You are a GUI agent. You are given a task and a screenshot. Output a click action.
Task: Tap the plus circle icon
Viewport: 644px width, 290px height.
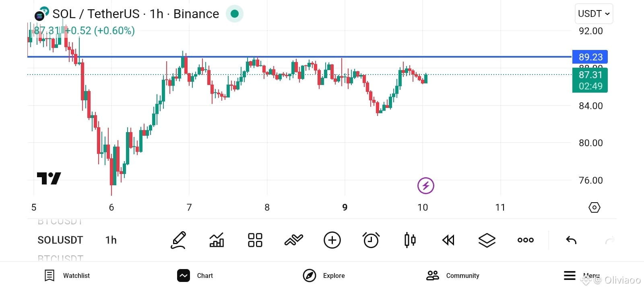[332, 240]
